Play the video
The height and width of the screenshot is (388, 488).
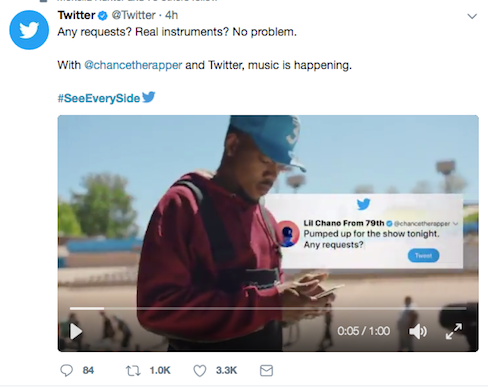76,331
